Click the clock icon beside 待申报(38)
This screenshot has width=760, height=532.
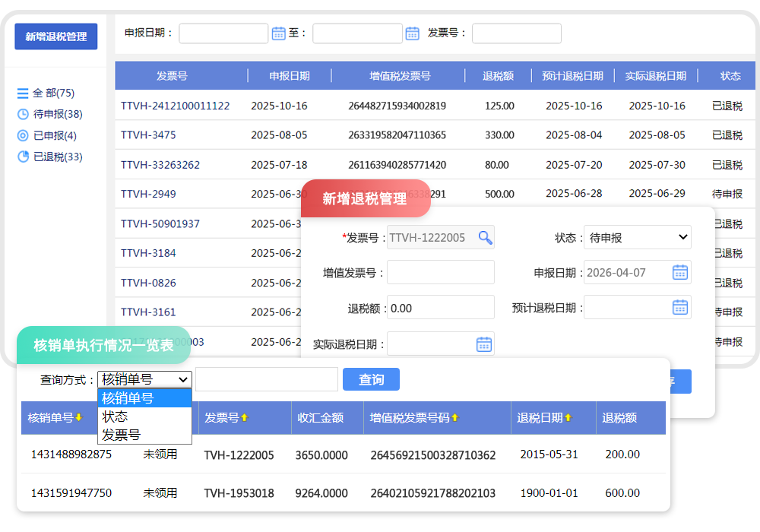[23, 114]
